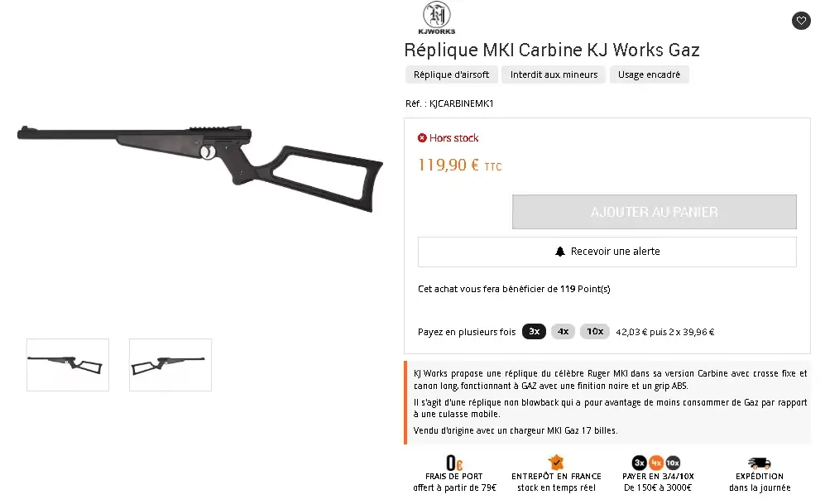825x504 pixels.
Task: Click the France warehouse icon
Action: 556,463
